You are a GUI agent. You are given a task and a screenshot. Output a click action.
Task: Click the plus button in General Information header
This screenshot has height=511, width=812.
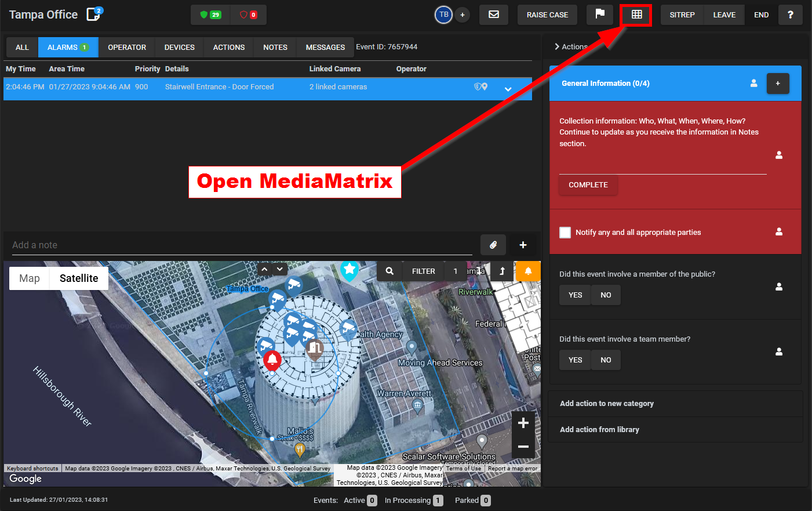tap(778, 84)
